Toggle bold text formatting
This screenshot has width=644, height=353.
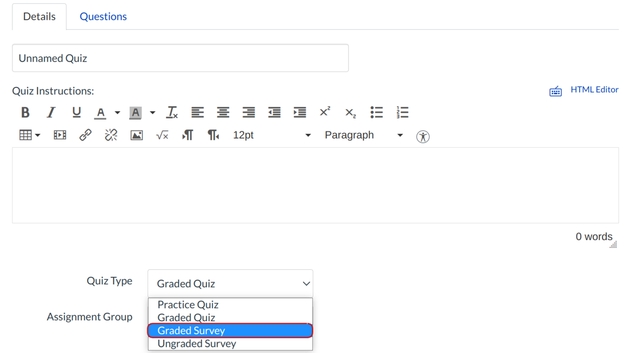point(25,112)
